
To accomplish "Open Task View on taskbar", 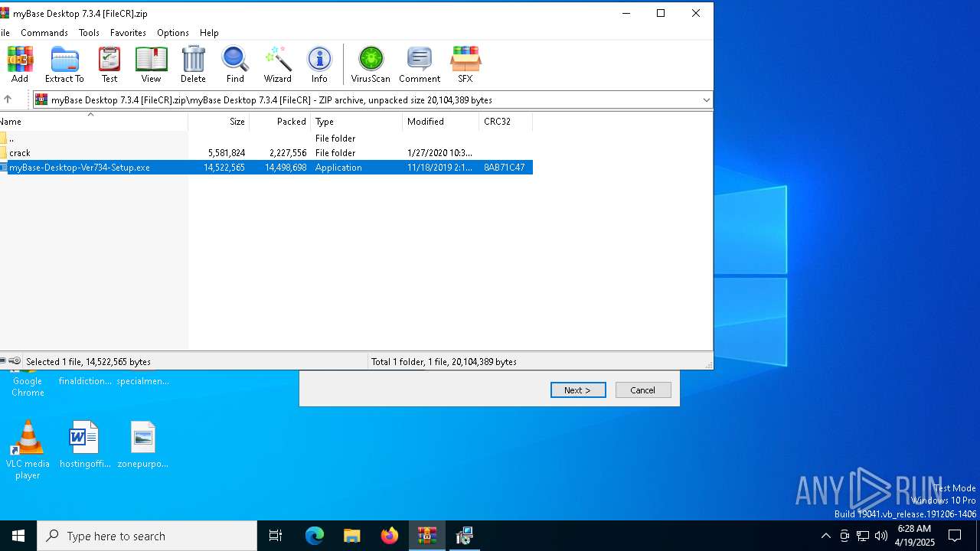I will [x=276, y=536].
